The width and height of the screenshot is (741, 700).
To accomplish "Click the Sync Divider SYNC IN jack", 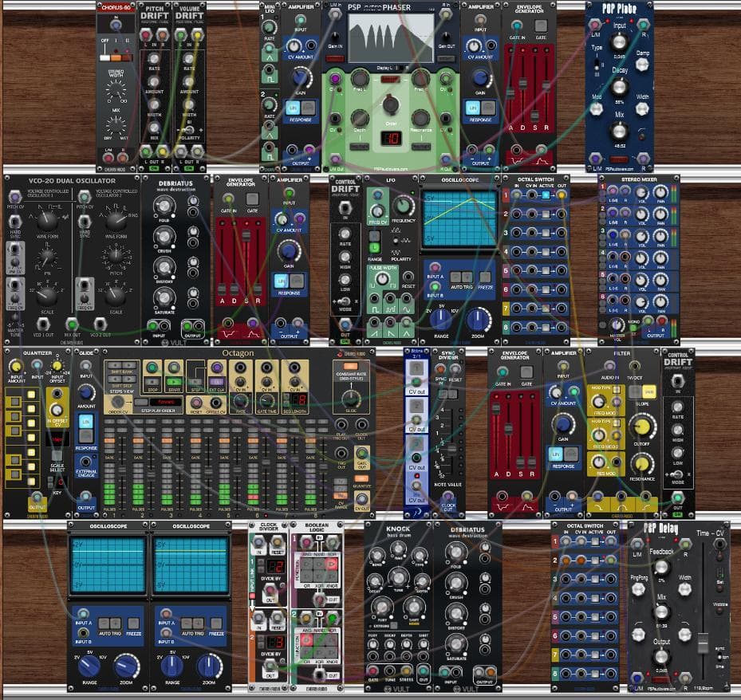I will [440, 368].
